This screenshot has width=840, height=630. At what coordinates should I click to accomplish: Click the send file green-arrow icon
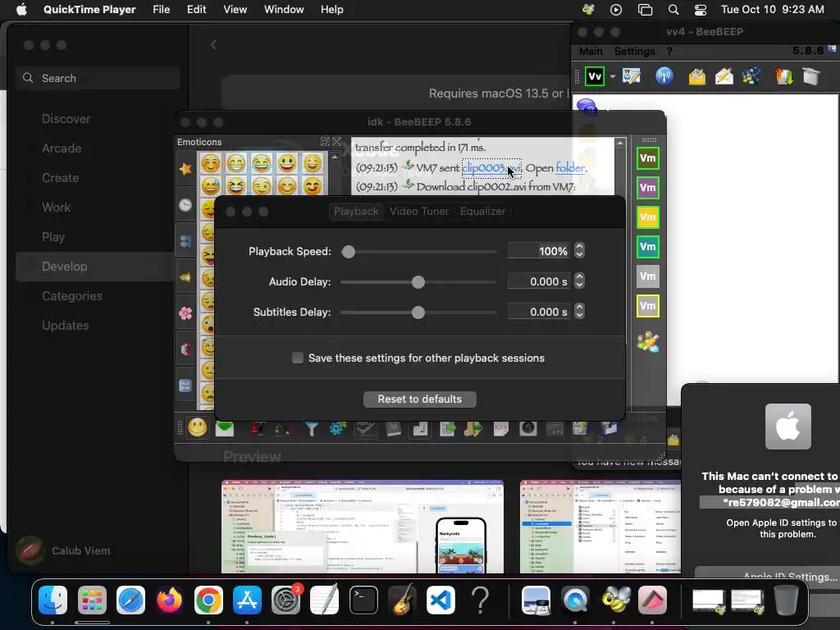point(447,428)
